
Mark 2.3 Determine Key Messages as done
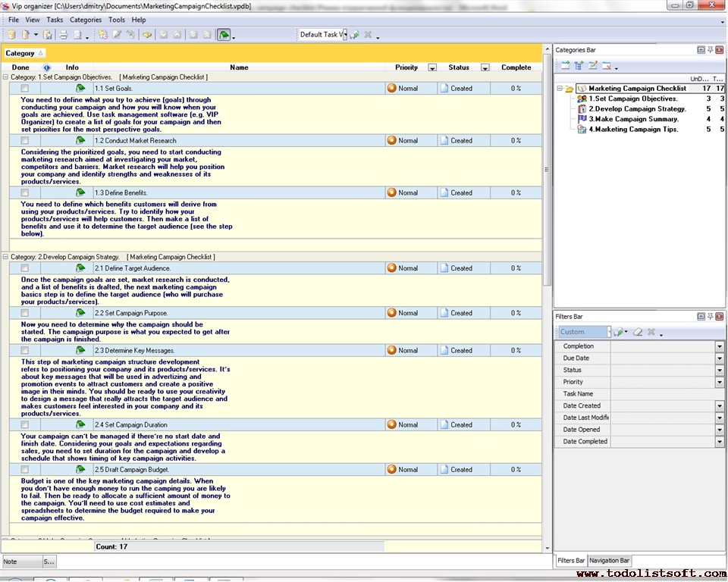pos(25,351)
